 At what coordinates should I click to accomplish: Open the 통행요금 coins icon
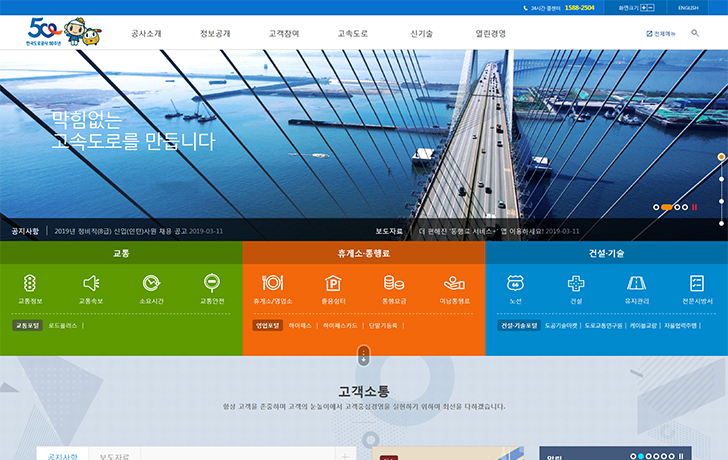(394, 283)
